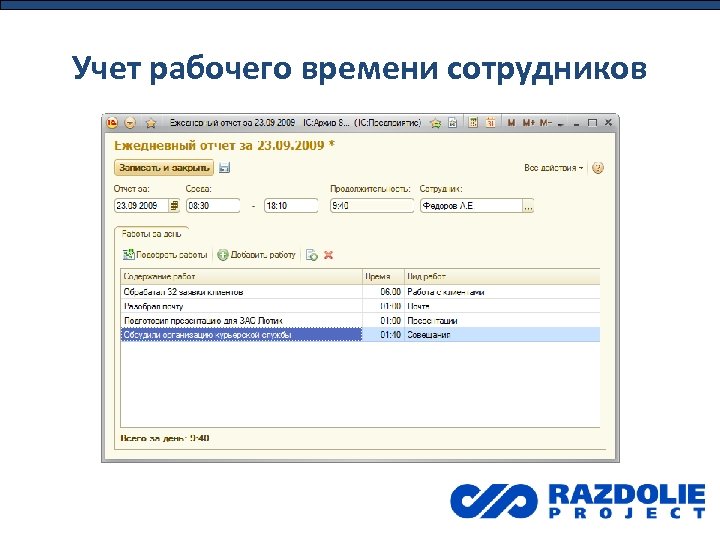The image size is (720, 540).
Task: Click 'Подобрать работы' toolbar button
Action: (165, 254)
